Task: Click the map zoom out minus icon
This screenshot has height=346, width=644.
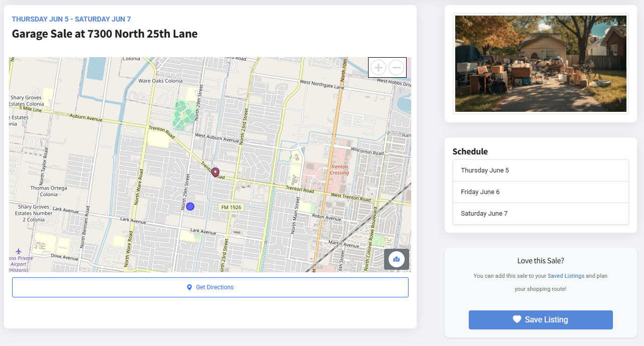Action: (396, 67)
